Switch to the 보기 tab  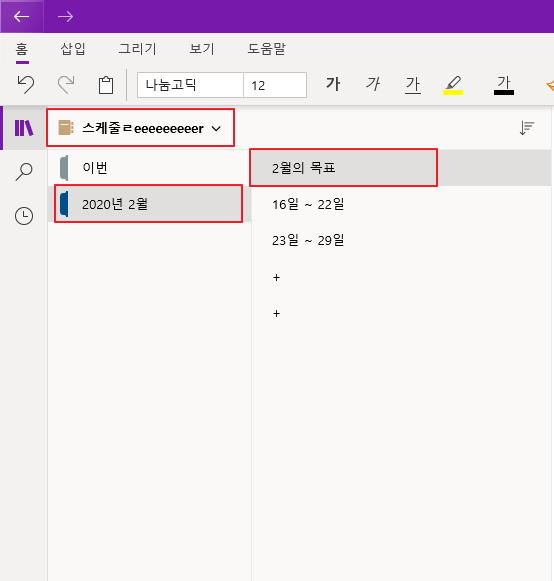202,49
